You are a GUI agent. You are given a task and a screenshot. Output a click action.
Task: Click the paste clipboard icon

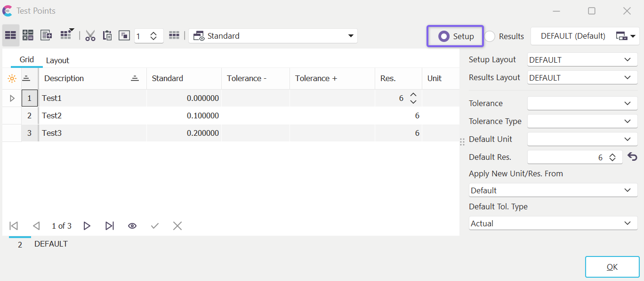tap(107, 36)
